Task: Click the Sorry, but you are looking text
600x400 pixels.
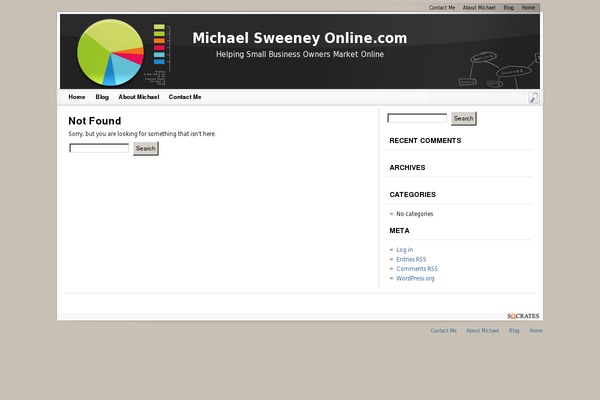Action: (142, 134)
